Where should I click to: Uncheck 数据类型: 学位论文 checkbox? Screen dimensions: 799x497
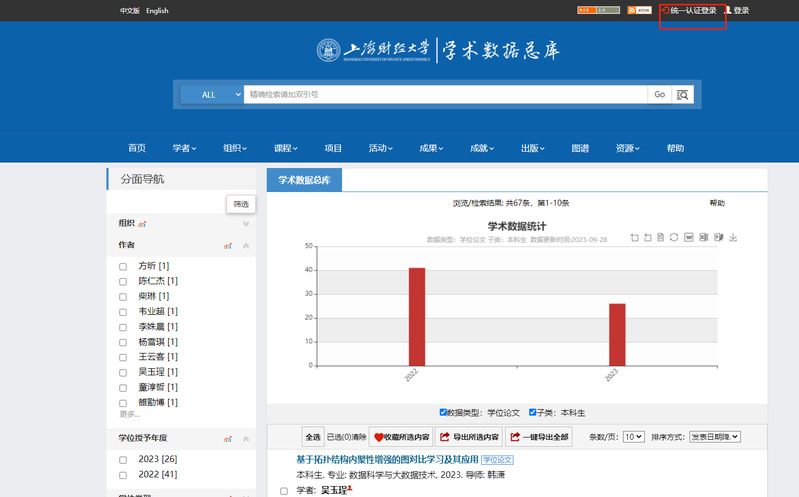click(x=444, y=412)
